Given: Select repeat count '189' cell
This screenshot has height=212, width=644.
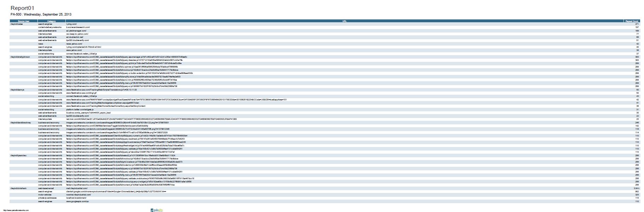Looking at the screenshot, I should coord(637,31).
